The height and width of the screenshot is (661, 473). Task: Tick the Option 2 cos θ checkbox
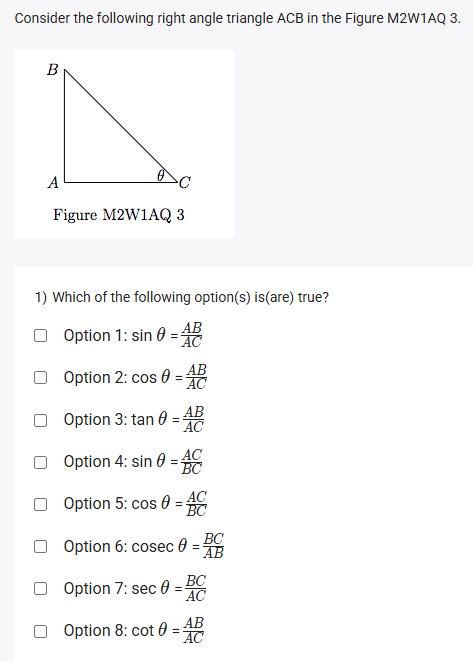40,377
